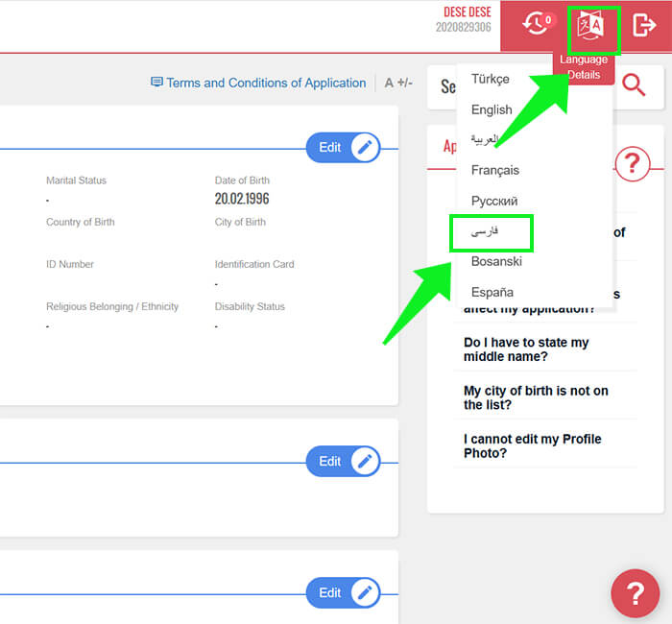Click the red floating help question button
Image resolution: width=672 pixels, height=624 pixels.
coord(635,592)
